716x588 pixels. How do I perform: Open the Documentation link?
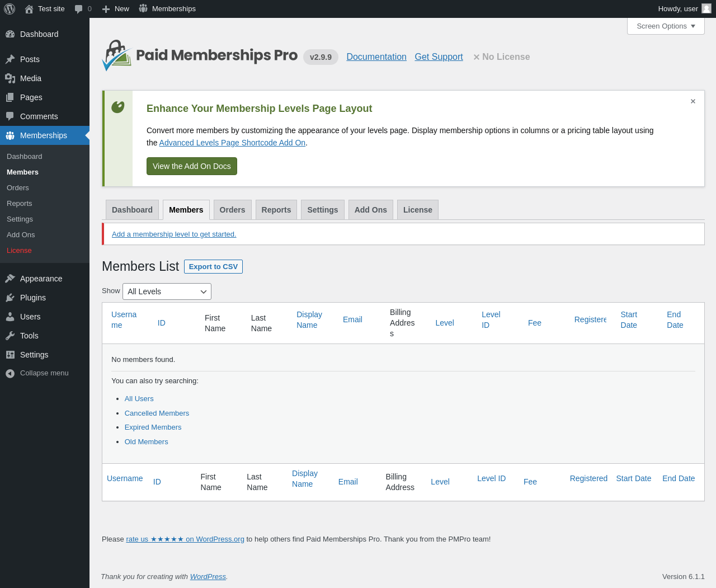click(x=376, y=57)
